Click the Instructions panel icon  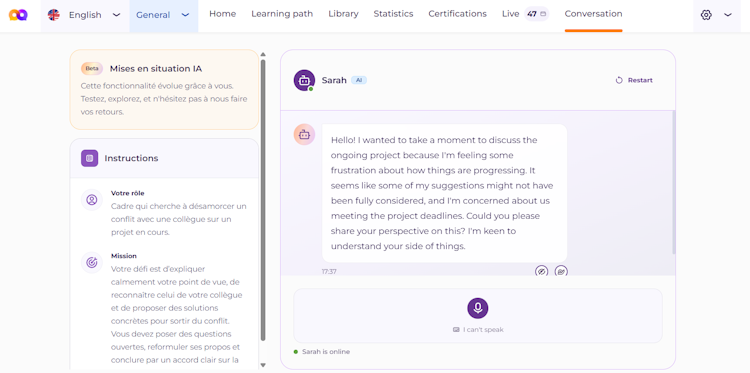pos(89,158)
